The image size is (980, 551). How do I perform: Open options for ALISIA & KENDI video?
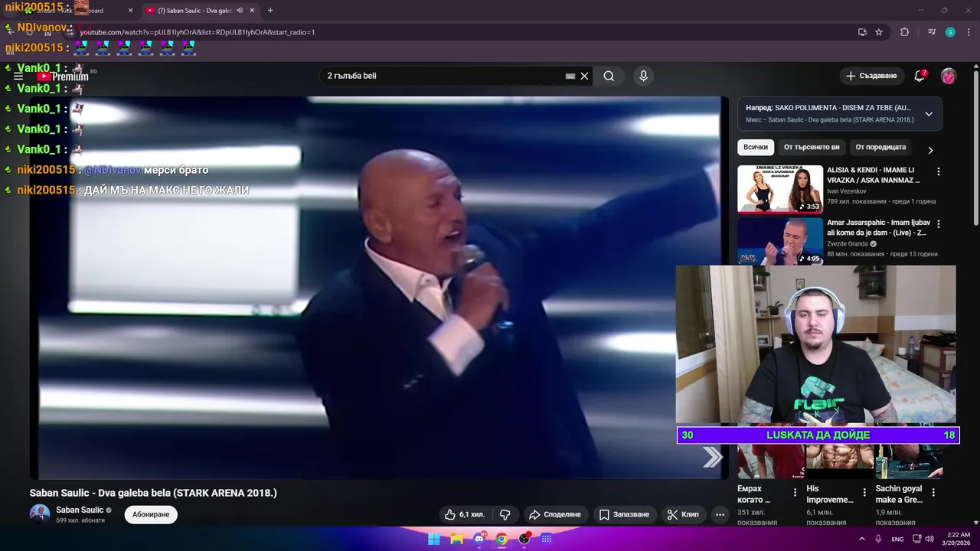[x=939, y=171]
